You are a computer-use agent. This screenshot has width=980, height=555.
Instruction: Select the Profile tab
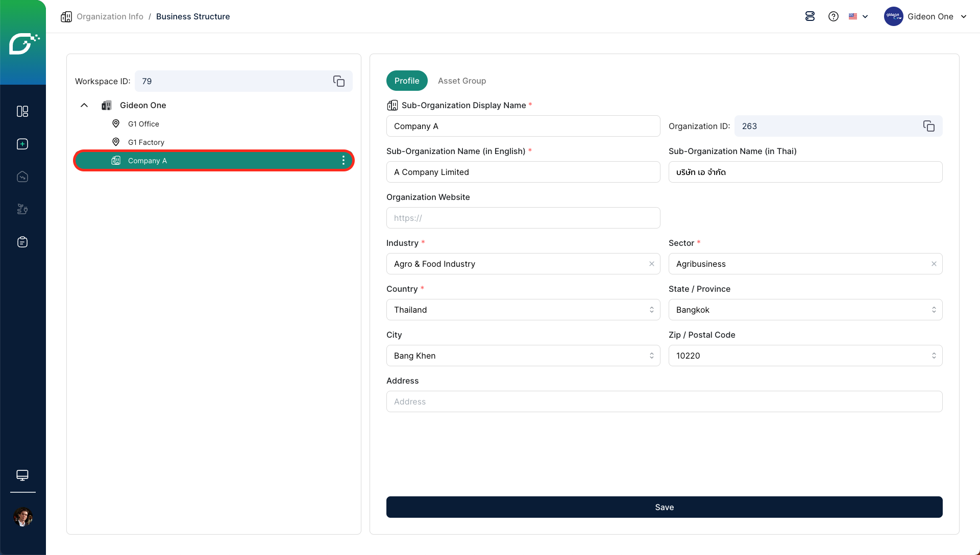point(407,81)
